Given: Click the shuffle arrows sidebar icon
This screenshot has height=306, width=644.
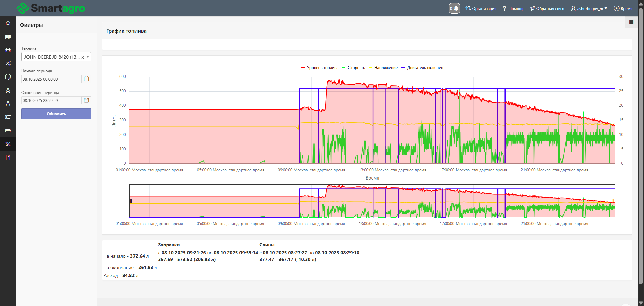Looking at the screenshot, I should (8, 63).
